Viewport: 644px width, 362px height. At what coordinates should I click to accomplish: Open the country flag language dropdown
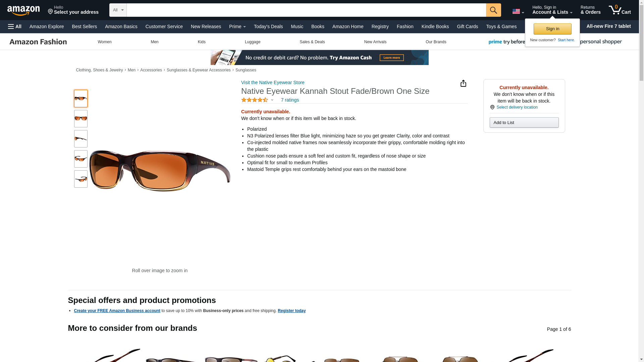(518, 11)
